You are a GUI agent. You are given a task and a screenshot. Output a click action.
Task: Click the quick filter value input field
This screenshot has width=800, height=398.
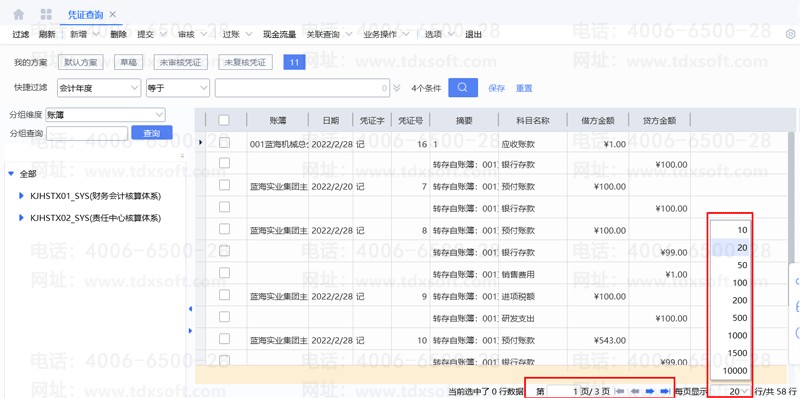[303, 88]
